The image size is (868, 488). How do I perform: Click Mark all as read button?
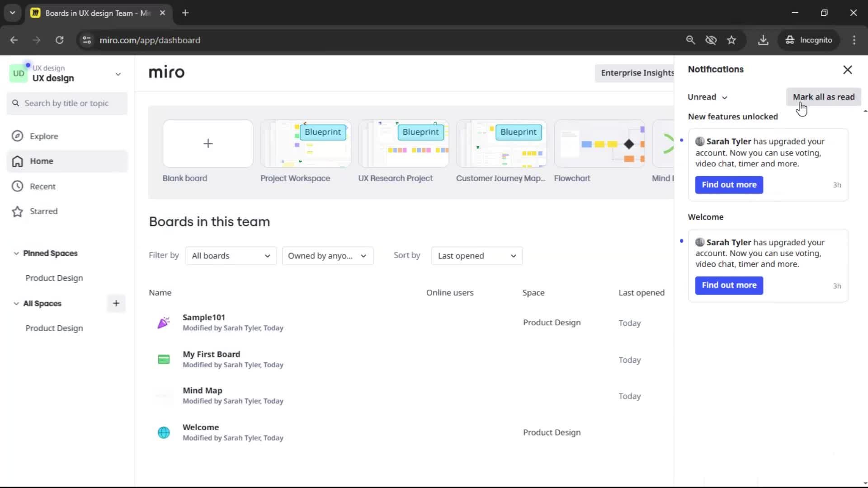click(823, 97)
